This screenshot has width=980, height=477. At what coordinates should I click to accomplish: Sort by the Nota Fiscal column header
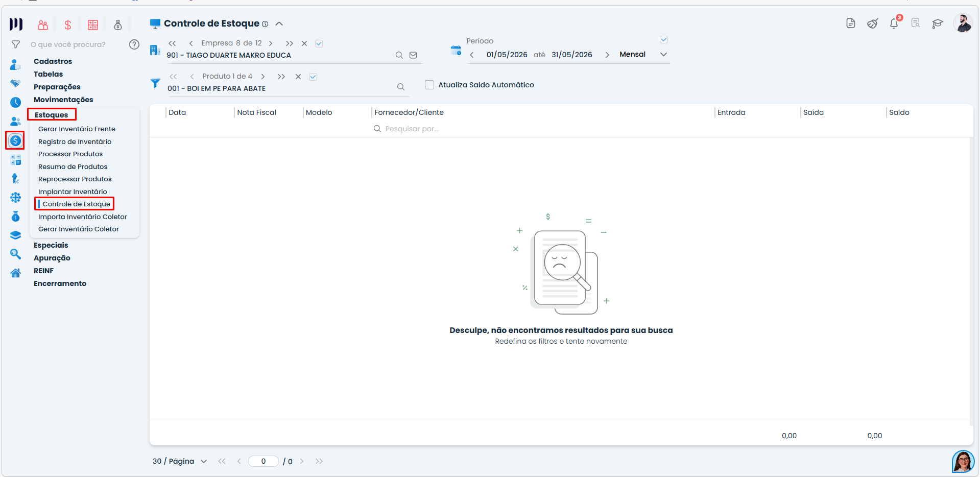(256, 112)
